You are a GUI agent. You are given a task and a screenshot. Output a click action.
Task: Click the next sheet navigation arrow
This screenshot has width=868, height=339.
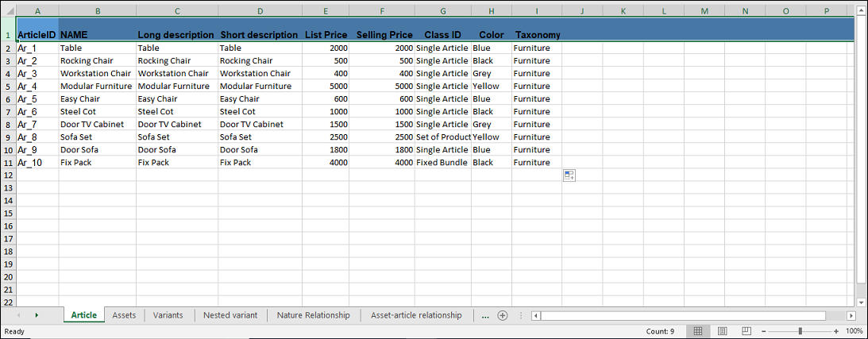(x=37, y=315)
